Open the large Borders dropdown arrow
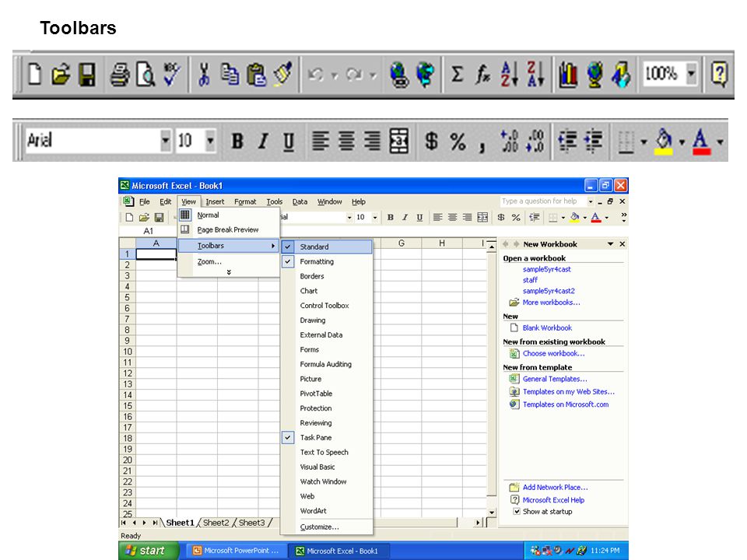Screen dimensions: 747x560 644,142
